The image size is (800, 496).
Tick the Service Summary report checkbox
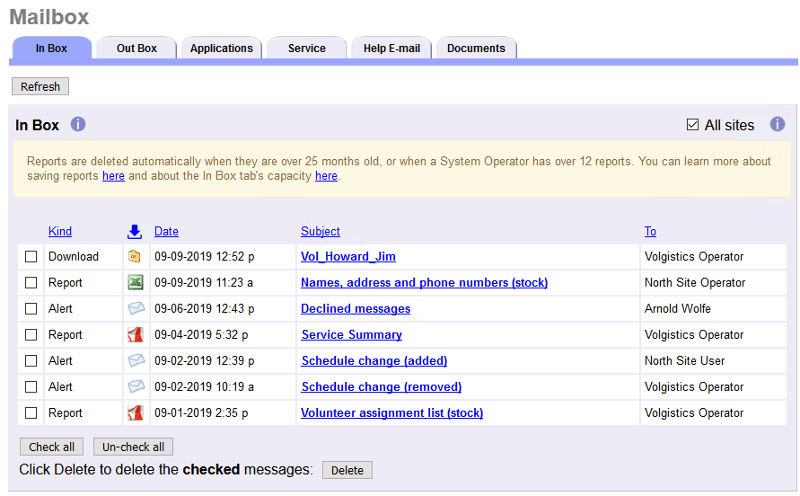[31, 335]
